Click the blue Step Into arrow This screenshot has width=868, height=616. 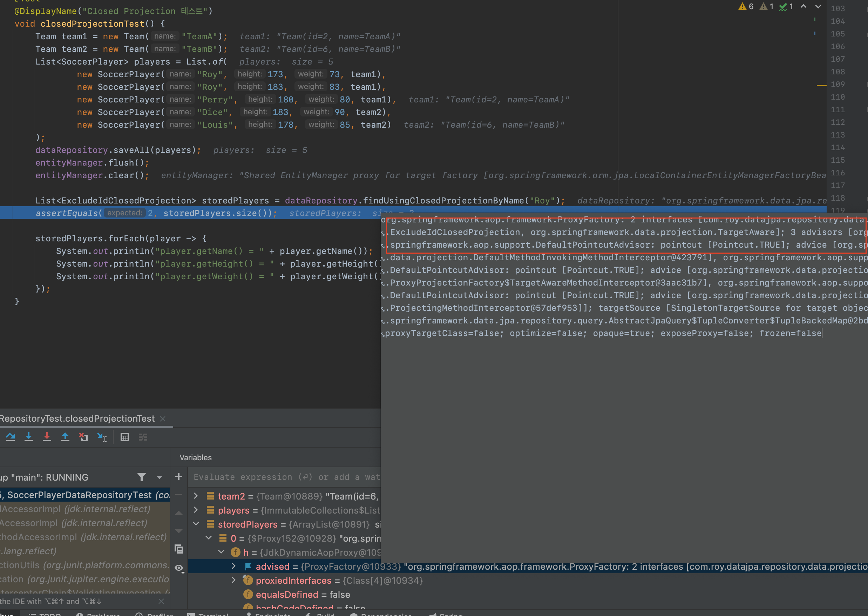[x=29, y=437]
